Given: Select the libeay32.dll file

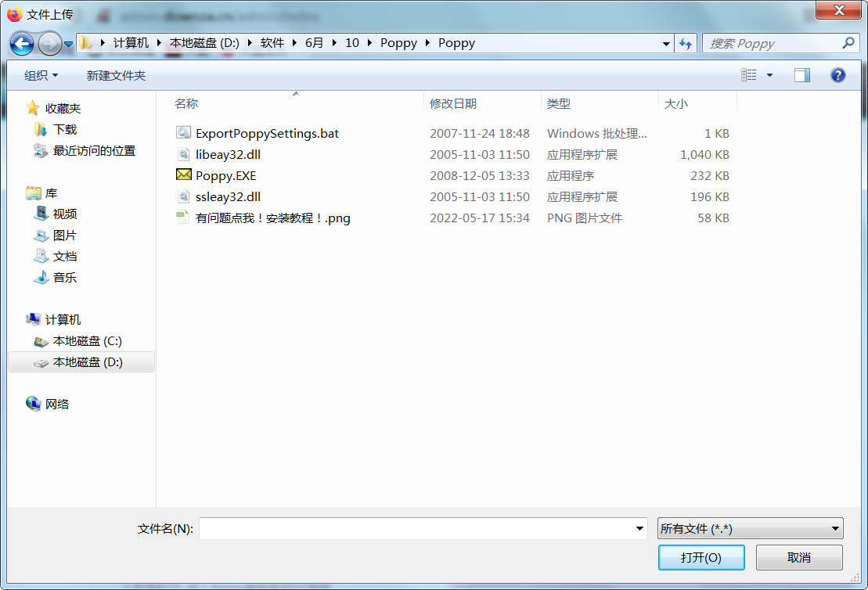Looking at the screenshot, I should tap(218, 154).
